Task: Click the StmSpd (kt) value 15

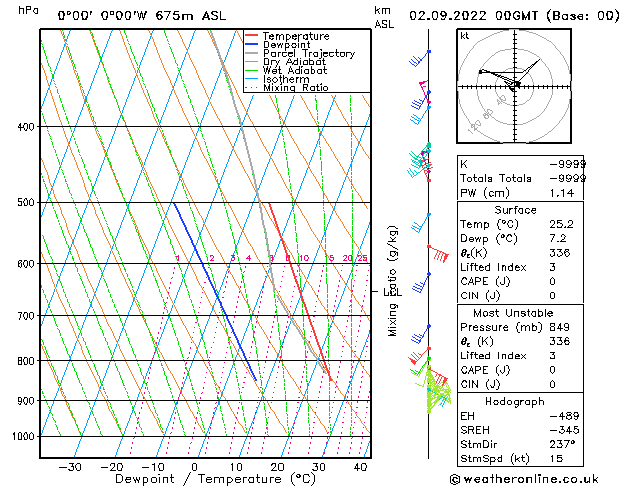Action: [556, 459]
